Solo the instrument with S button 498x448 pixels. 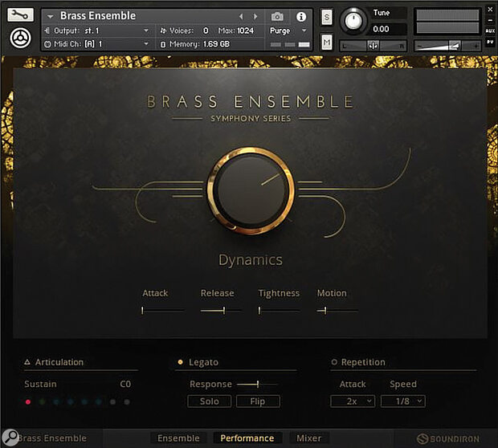326,17
